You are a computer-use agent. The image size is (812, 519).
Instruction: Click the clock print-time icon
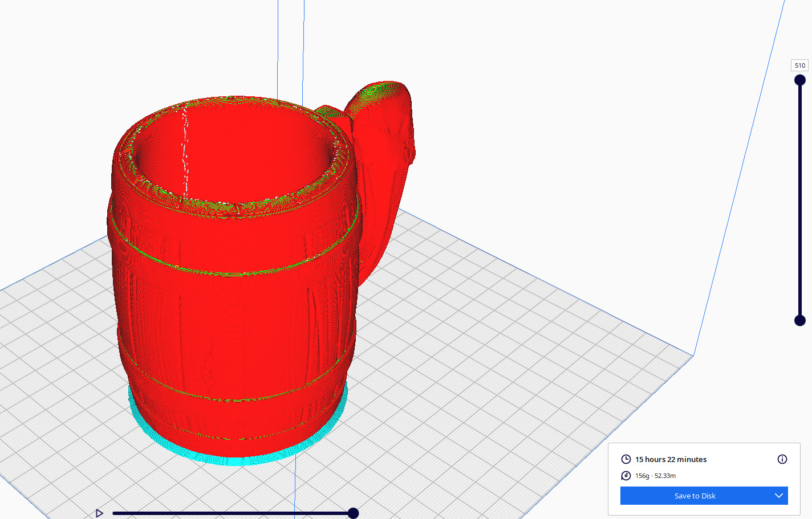click(x=626, y=459)
